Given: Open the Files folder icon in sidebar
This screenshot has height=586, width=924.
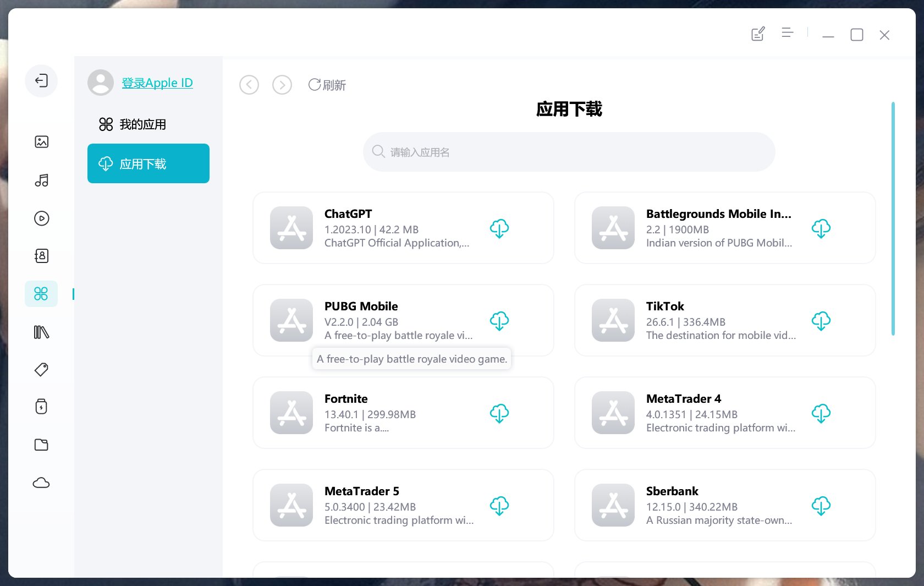Looking at the screenshot, I should click(41, 445).
